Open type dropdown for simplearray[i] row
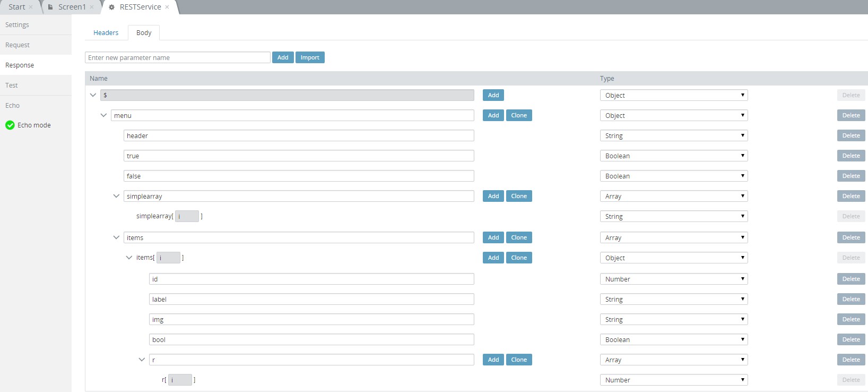This screenshot has height=392, width=868. 674,216
